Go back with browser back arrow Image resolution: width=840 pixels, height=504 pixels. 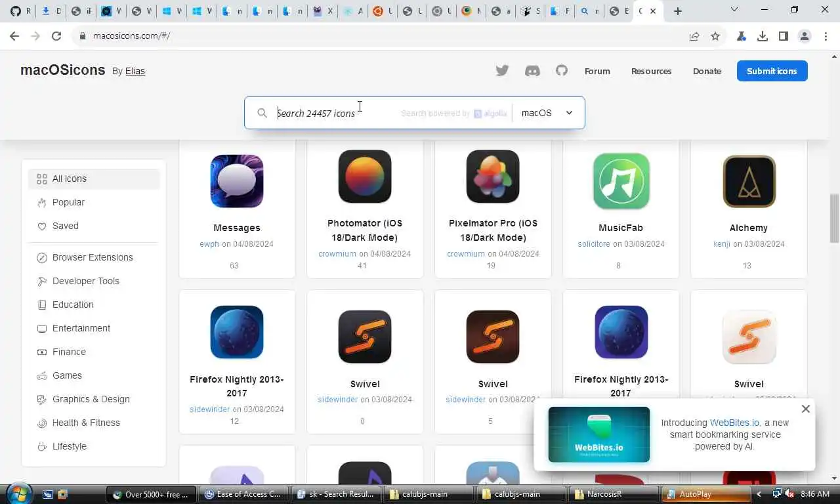click(14, 36)
